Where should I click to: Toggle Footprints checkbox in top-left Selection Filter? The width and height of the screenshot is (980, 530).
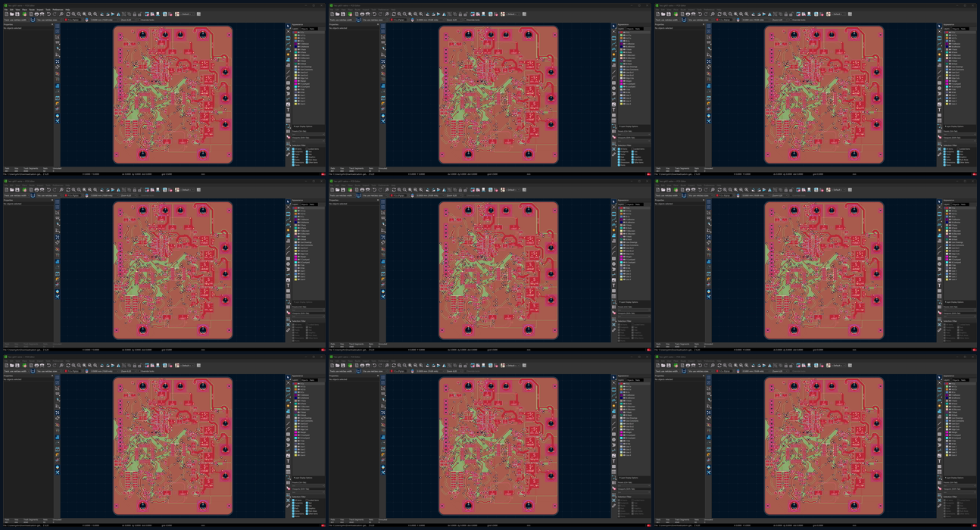coord(293,151)
